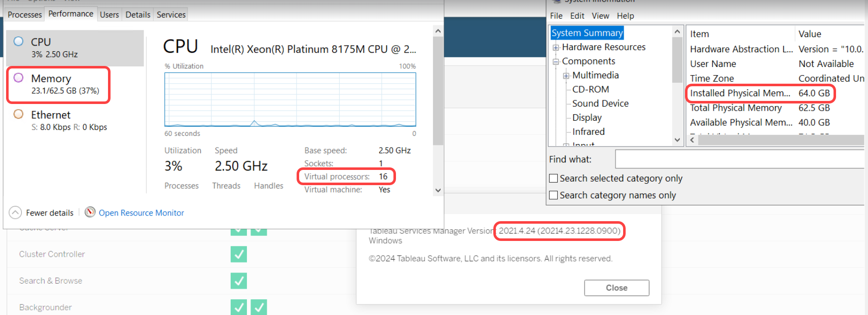Click Search & Browse green status checkmark

[x=239, y=281]
